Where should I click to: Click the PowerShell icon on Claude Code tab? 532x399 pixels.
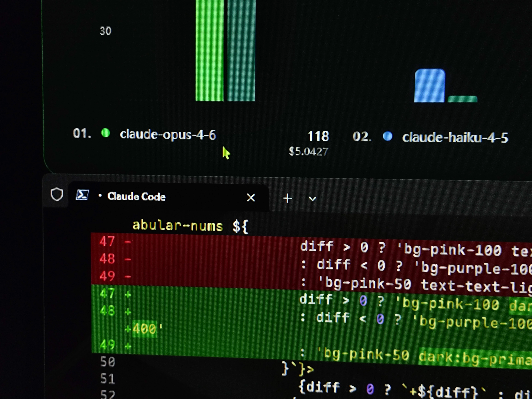click(82, 195)
